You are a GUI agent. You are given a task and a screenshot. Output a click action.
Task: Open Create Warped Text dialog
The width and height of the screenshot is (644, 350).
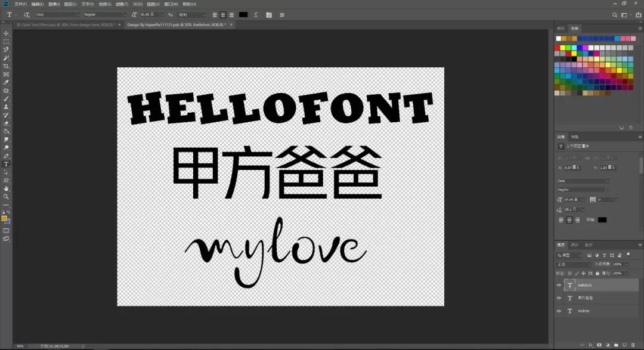click(256, 15)
